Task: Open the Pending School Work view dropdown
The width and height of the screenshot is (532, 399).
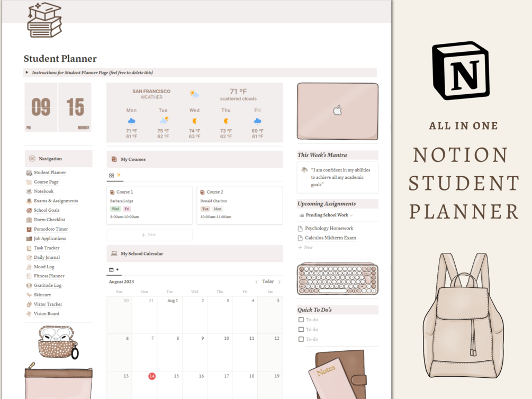Action: tap(326, 215)
